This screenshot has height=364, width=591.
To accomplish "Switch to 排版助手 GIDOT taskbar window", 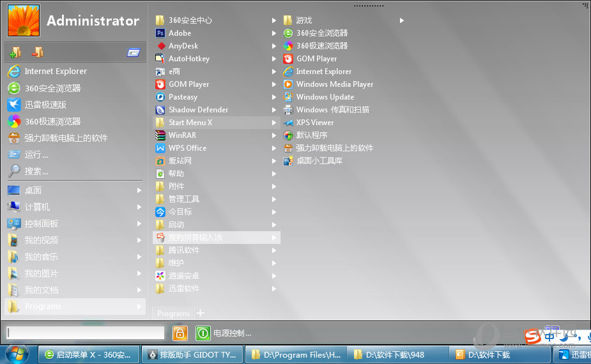I will 192,354.
